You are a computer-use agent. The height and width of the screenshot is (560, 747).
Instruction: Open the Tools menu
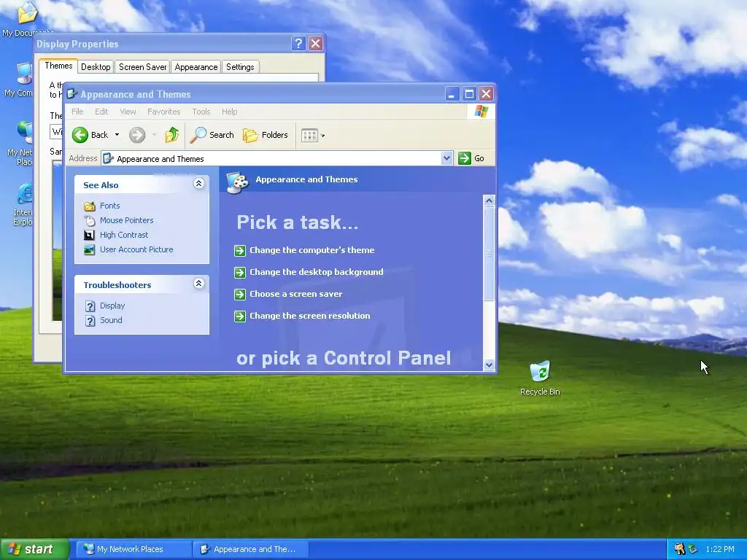201,112
